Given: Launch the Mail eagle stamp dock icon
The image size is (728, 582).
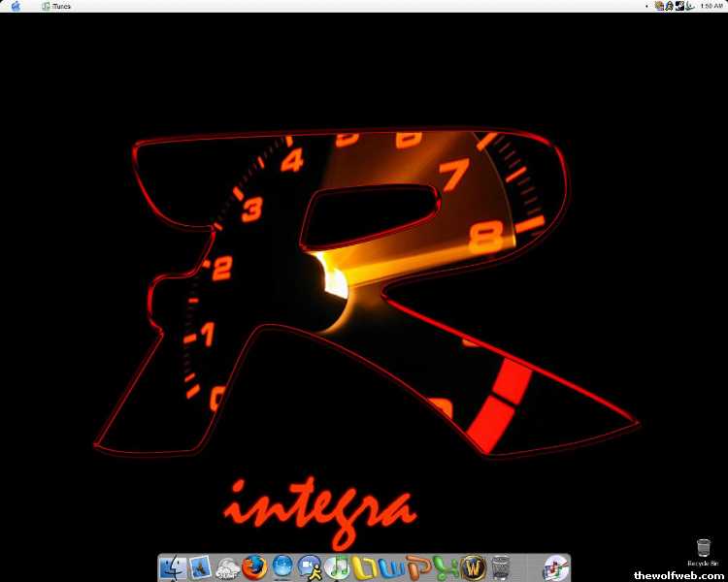Looking at the screenshot, I should [200, 567].
